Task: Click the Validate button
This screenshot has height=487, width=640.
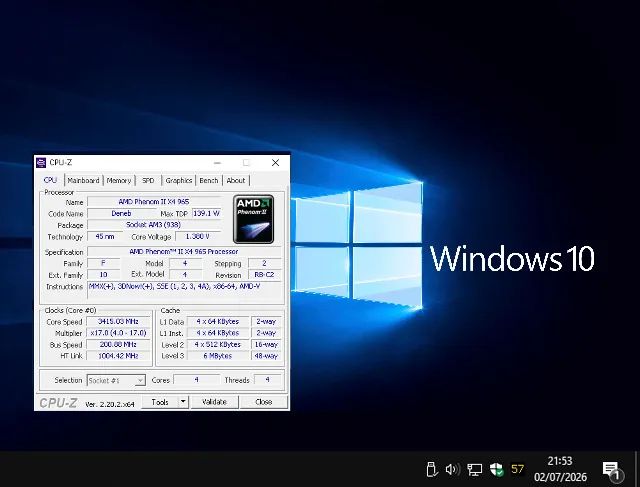Action: 214,402
